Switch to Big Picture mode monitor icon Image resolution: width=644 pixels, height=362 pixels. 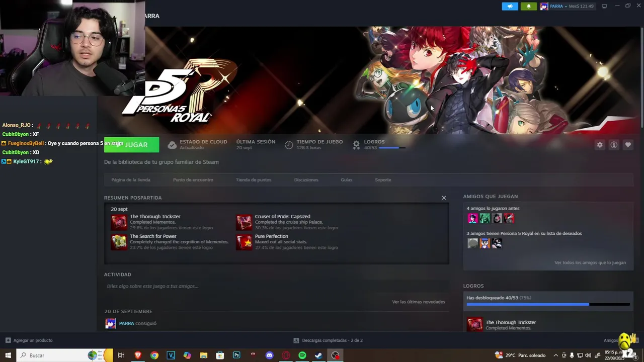point(604,6)
